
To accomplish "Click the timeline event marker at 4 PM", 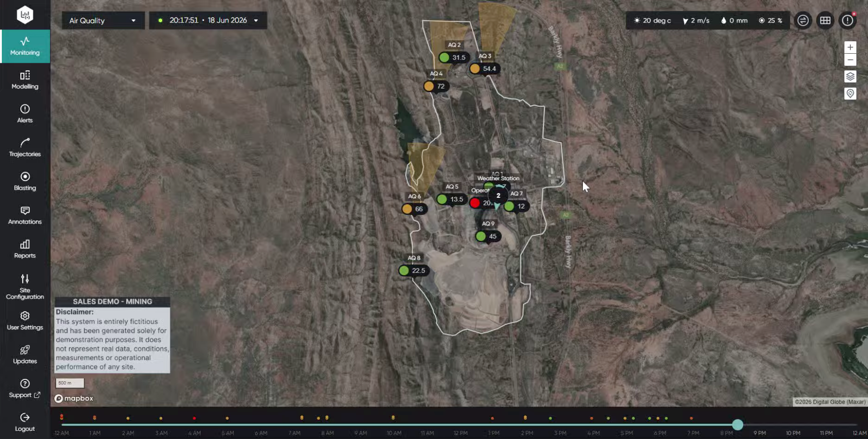I will click(591, 418).
